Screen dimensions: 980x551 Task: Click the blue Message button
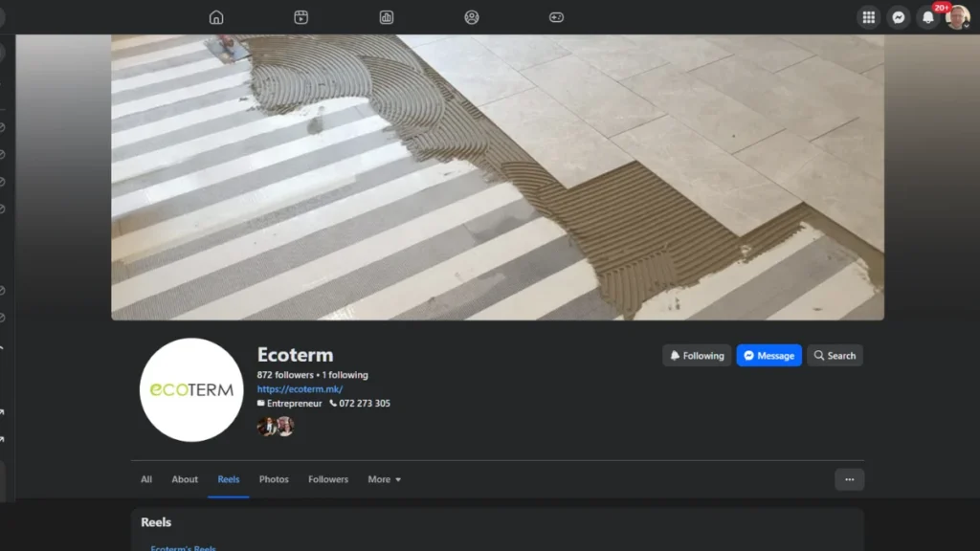[x=768, y=356]
